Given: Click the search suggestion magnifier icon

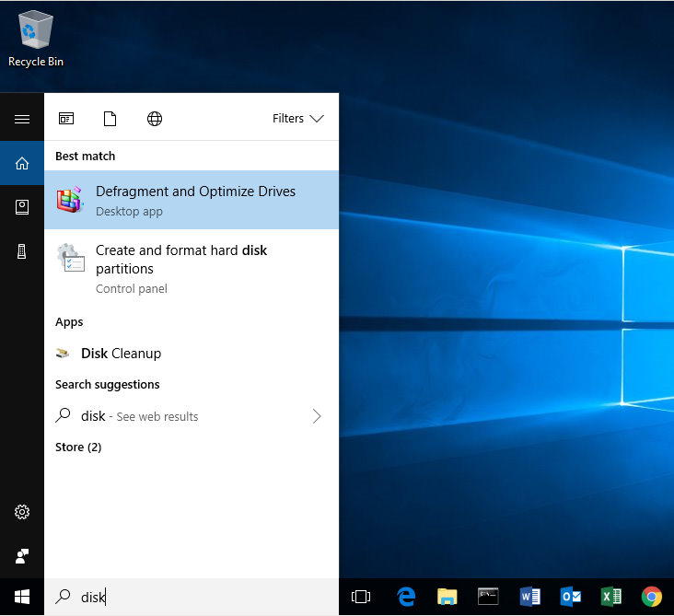Looking at the screenshot, I should tap(63, 415).
